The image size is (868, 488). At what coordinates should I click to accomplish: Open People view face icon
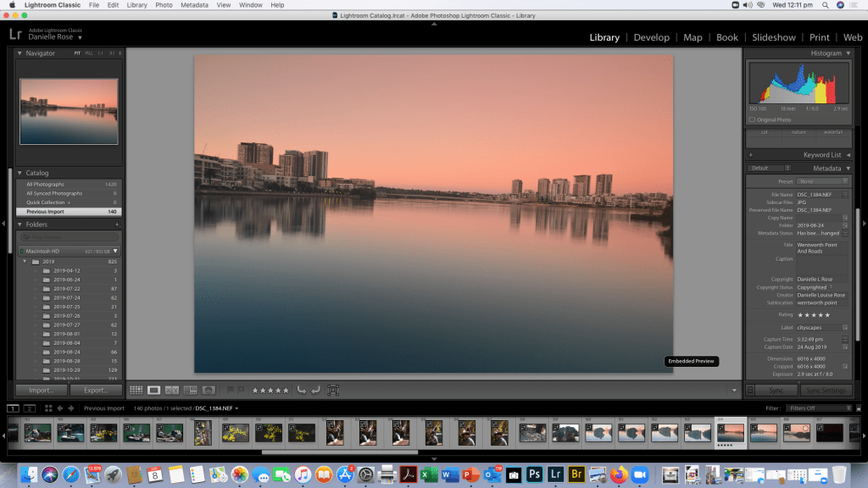click(x=208, y=391)
